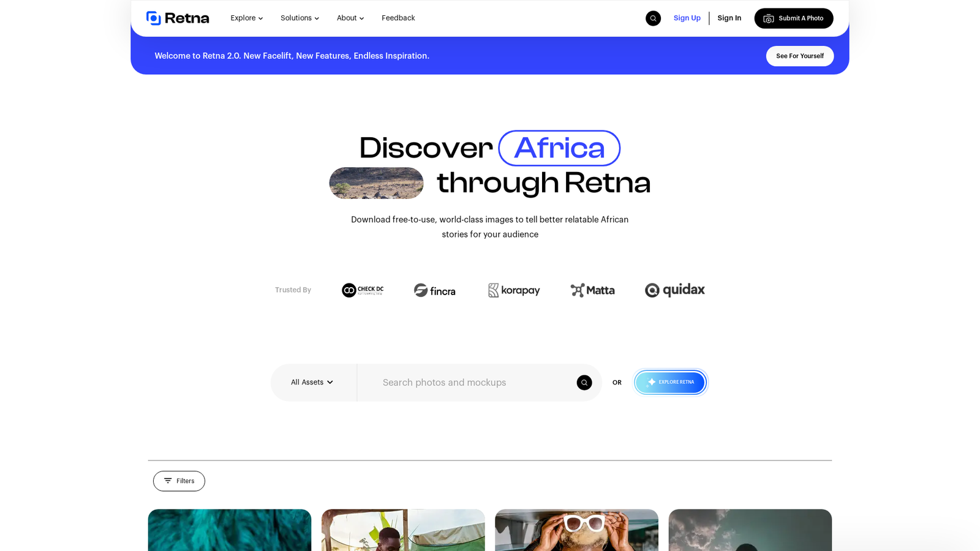Expand the Solutions dropdown
This screenshot has height=551, width=980.
point(300,18)
